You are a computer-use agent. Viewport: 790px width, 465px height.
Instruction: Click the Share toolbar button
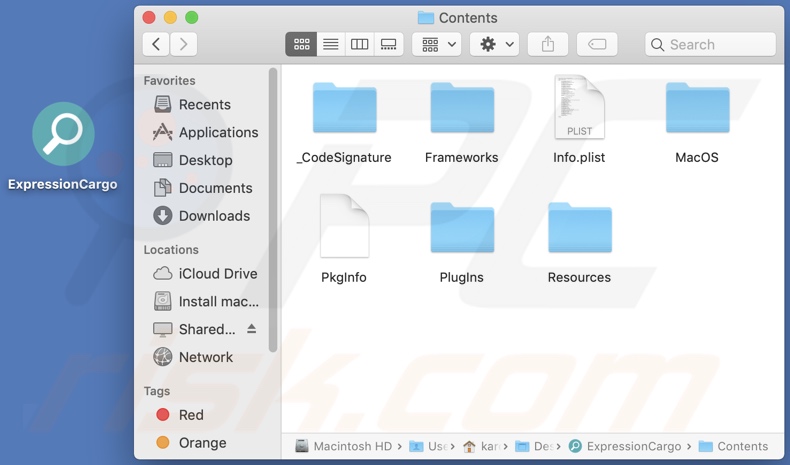548,44
